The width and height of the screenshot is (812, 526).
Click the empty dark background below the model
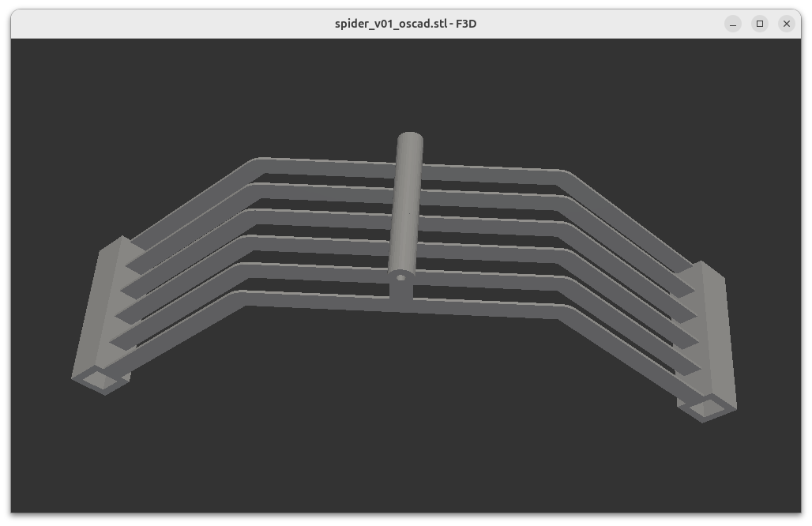click(x=395, y=442)
